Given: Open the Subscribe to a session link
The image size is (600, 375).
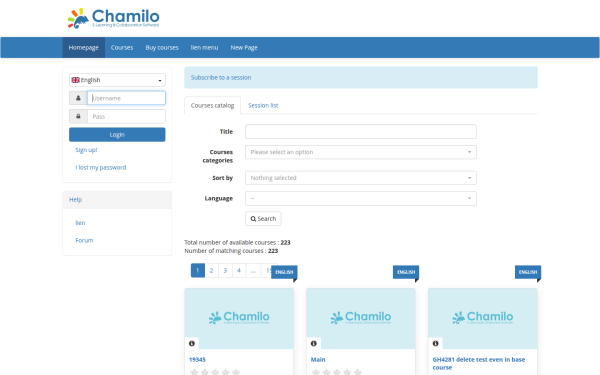Looking at the screenshot, I should point(221,77).
